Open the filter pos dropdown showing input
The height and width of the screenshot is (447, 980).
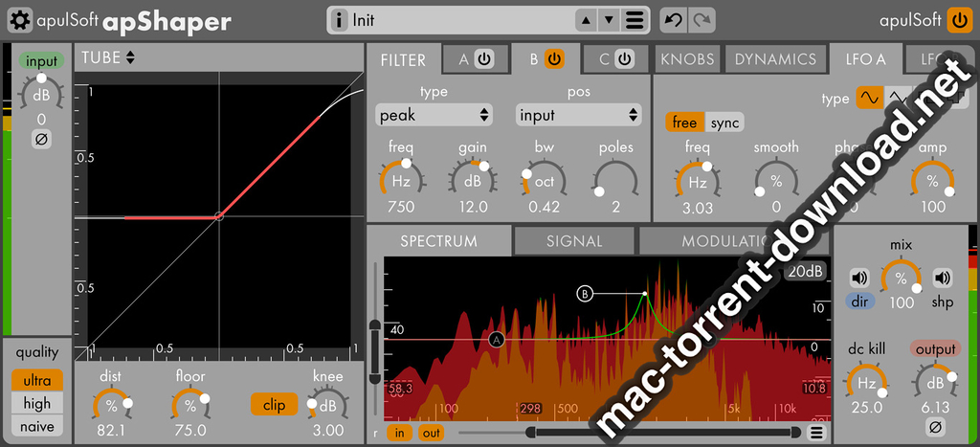click(x=579, y=115)
